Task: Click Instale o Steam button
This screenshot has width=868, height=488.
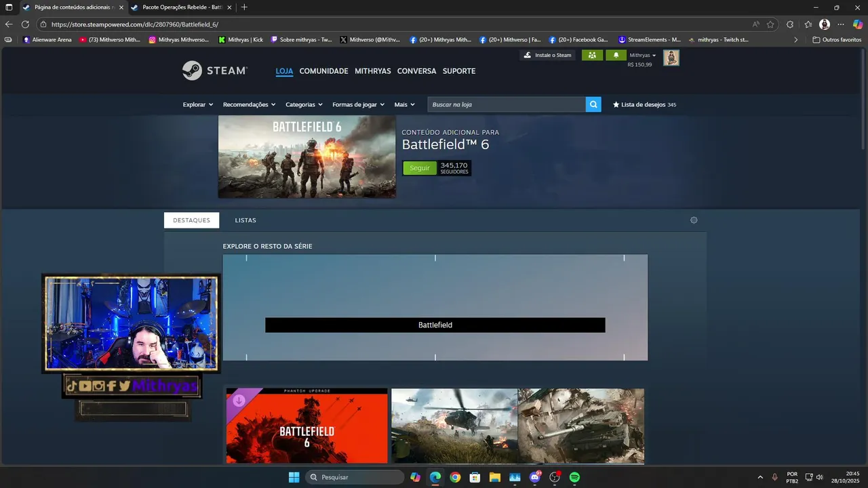Action: coord(548,55)
